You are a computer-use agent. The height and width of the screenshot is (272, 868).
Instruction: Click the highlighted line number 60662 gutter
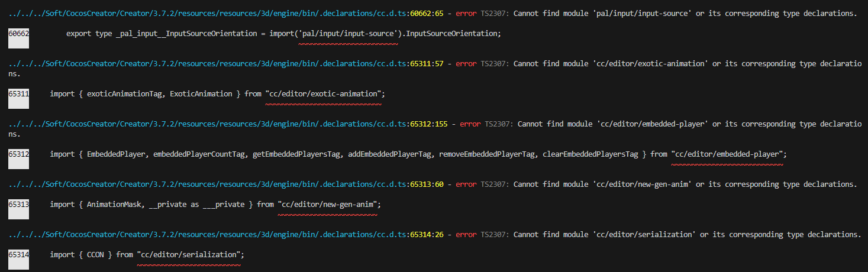pyautogui.click(x=19, y=39)
